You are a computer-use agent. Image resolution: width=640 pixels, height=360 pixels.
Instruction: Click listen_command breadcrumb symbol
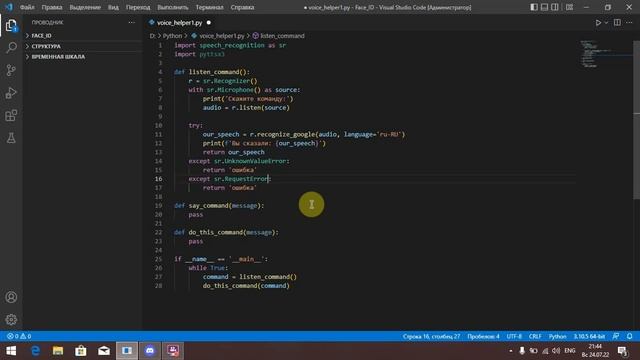(282, 36)
